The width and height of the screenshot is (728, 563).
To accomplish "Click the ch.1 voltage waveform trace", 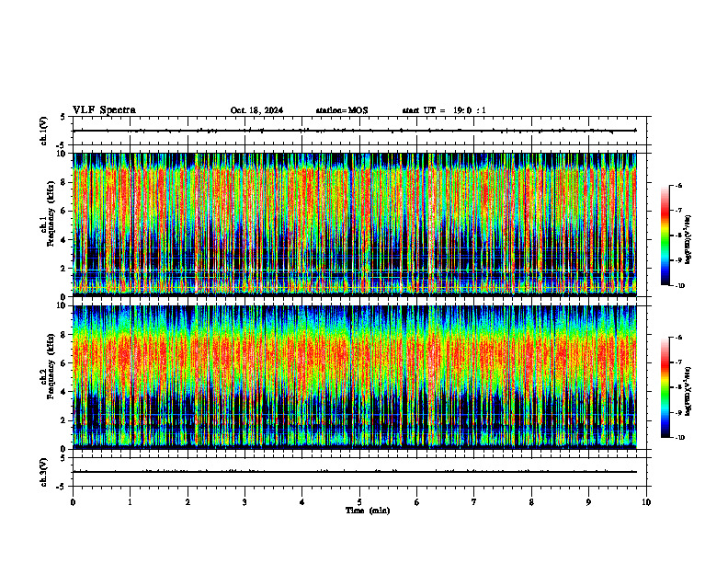I will pos(355,131).
